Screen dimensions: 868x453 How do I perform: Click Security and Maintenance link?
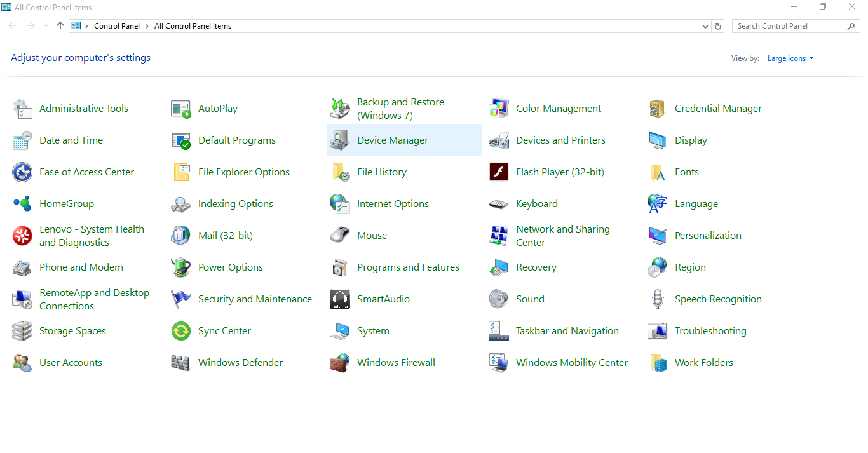(255, 299)
